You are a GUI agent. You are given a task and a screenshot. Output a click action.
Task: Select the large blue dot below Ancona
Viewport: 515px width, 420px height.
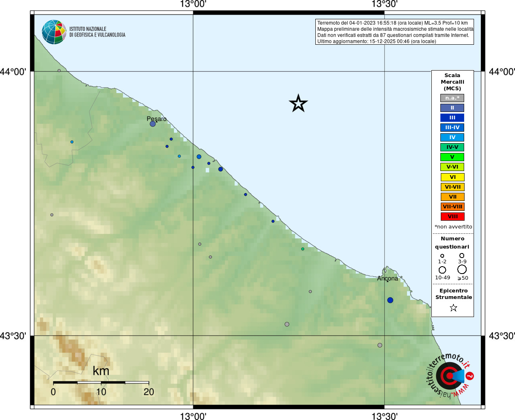click(390, 300)
